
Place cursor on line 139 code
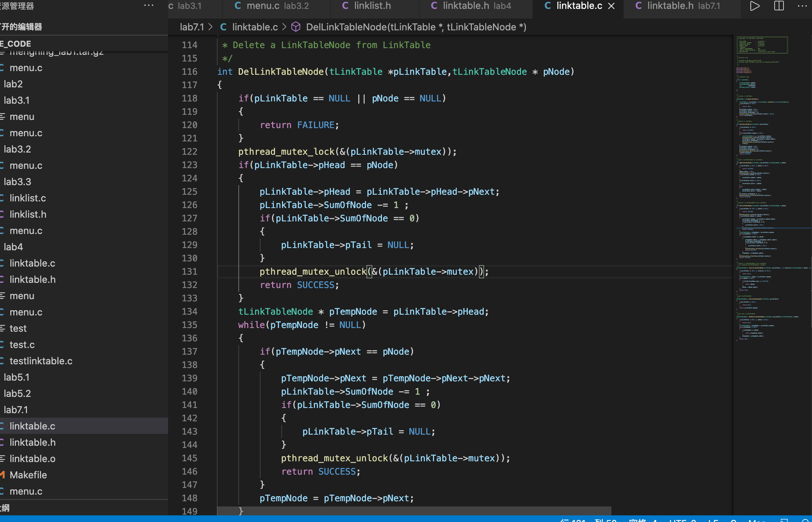point(395,378)
